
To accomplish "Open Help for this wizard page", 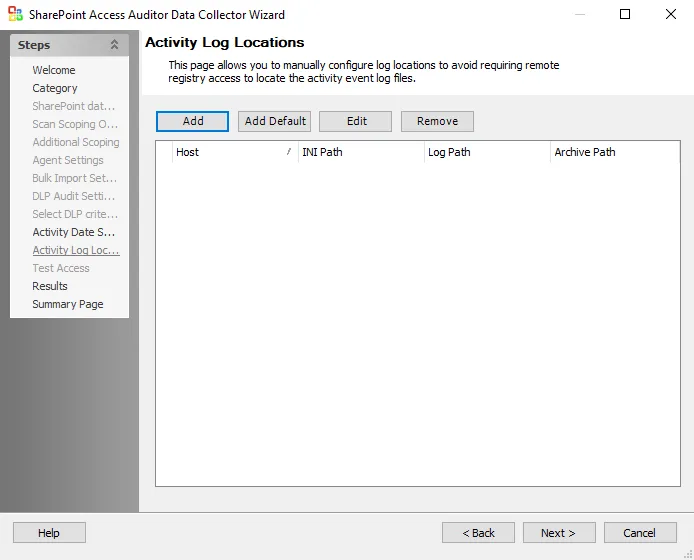I will 49,533.
